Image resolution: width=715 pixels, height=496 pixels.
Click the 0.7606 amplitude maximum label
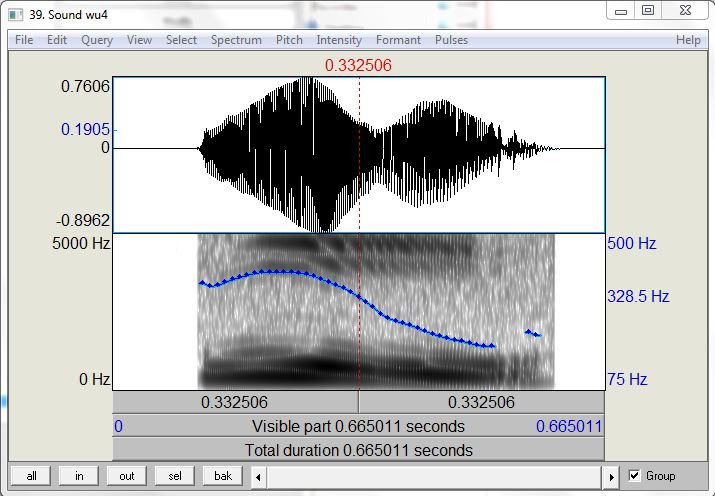[x=85, y=86]
